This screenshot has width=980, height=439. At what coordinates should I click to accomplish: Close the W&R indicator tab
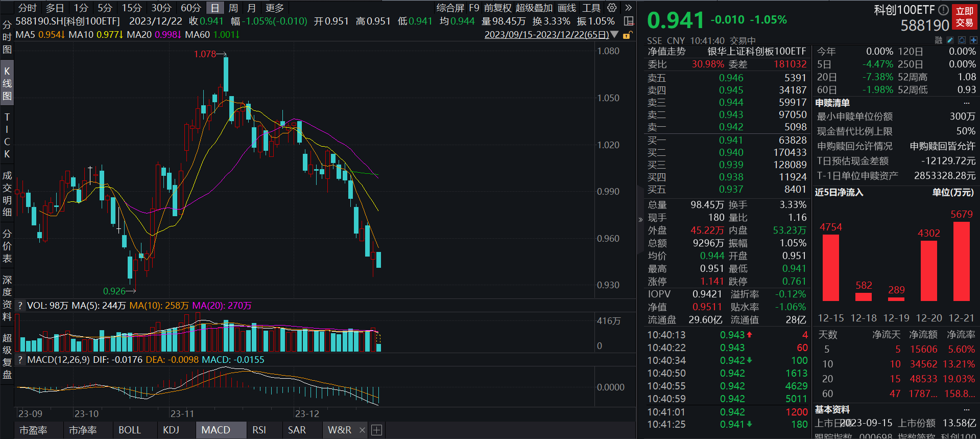[362, 430]
